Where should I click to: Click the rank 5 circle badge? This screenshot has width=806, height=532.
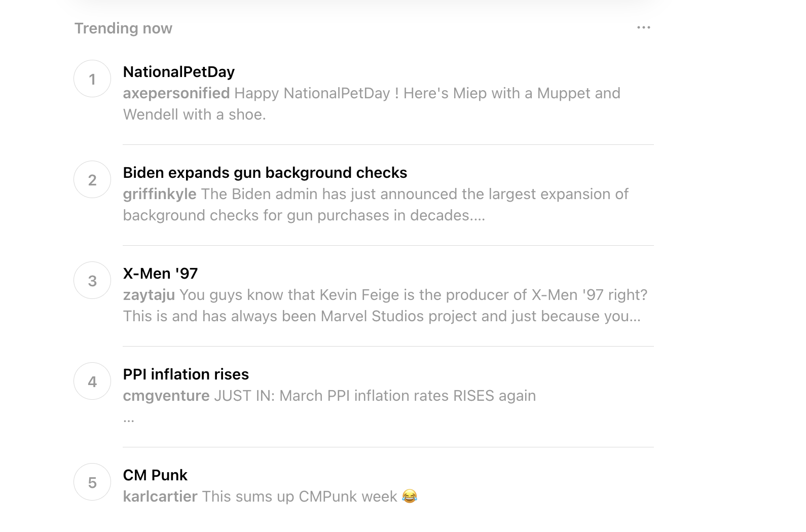tap(92, 482)
